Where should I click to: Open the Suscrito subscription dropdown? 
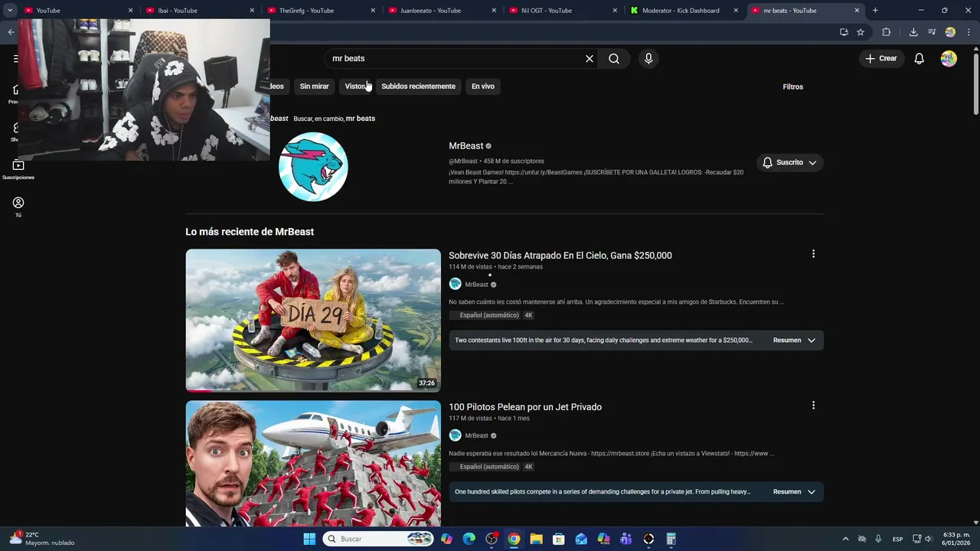coord(789,162)
